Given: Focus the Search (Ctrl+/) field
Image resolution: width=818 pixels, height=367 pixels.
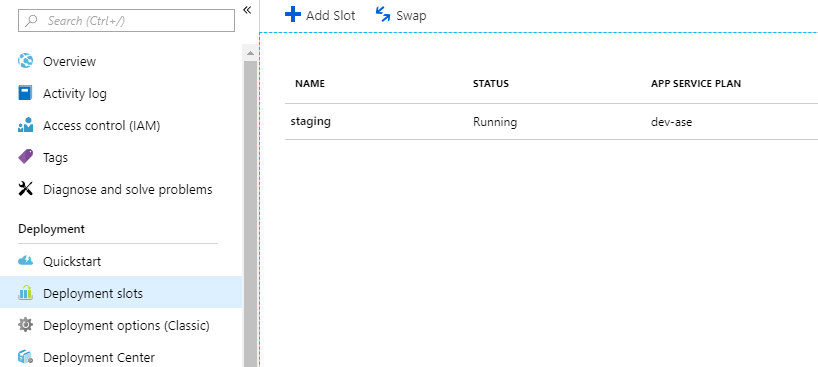Looking at the screenshot, I should point(126,21).
